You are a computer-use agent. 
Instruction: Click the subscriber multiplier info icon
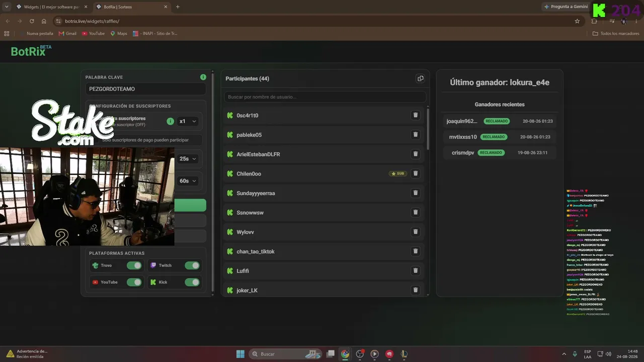click(170, 121)
